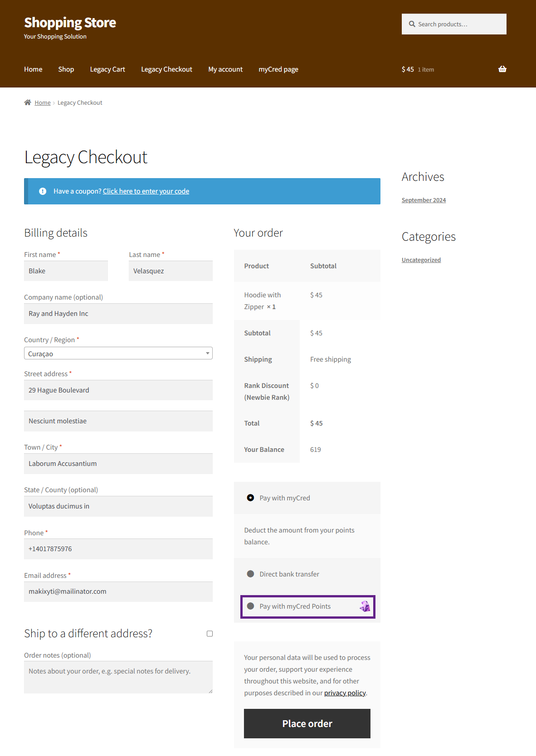Open the Country / Region dropdown
This screenshot has width=536, height=756.
pos(118,354)
